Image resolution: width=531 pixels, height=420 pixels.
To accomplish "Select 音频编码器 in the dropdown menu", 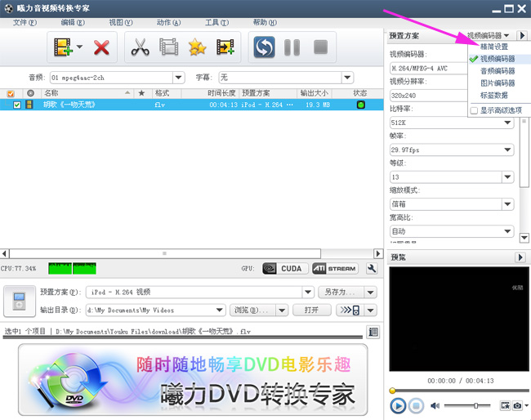I will pos(498,71).
